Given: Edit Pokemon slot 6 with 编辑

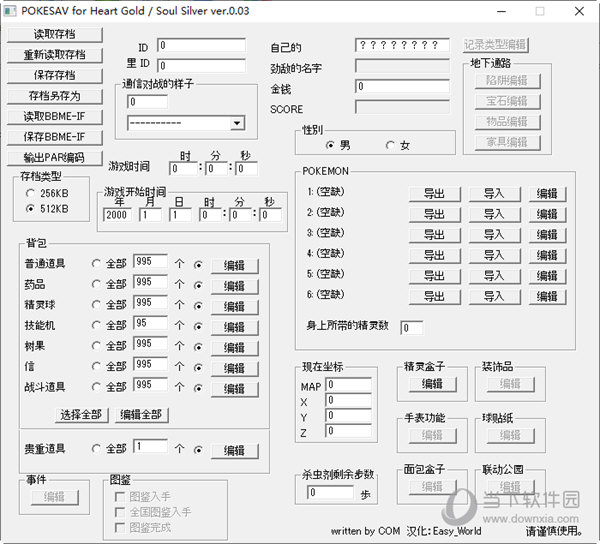Looking at the screenshot, I should 548,297.
